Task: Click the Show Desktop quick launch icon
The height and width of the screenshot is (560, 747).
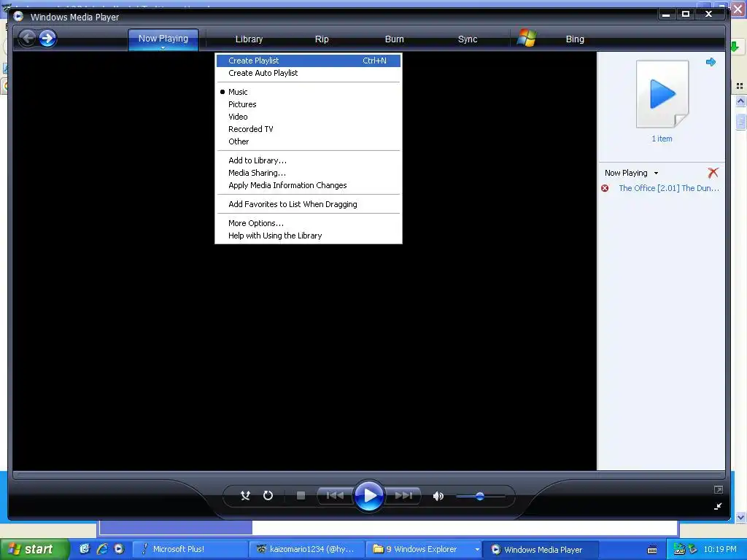Action: (x=85, y=549)
